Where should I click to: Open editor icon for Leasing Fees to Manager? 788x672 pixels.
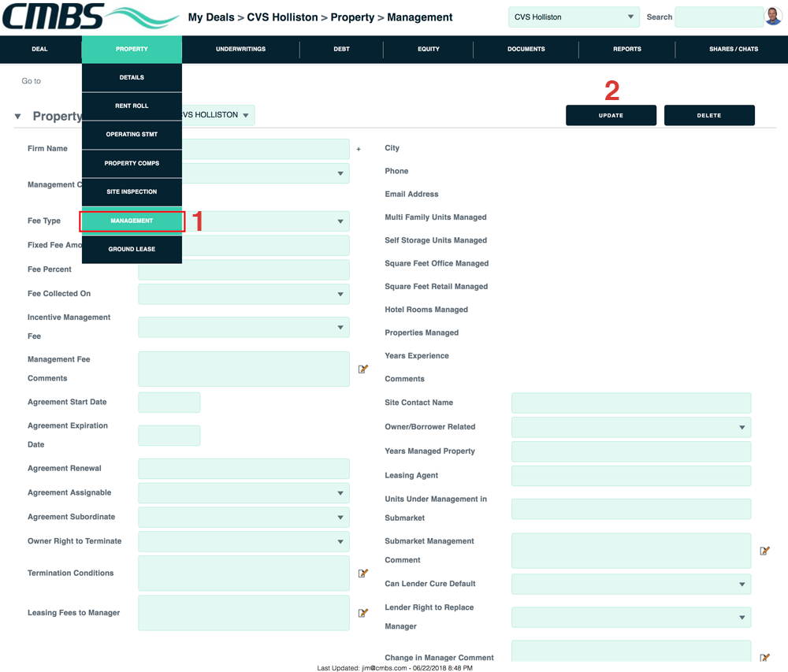coord(362,613)
